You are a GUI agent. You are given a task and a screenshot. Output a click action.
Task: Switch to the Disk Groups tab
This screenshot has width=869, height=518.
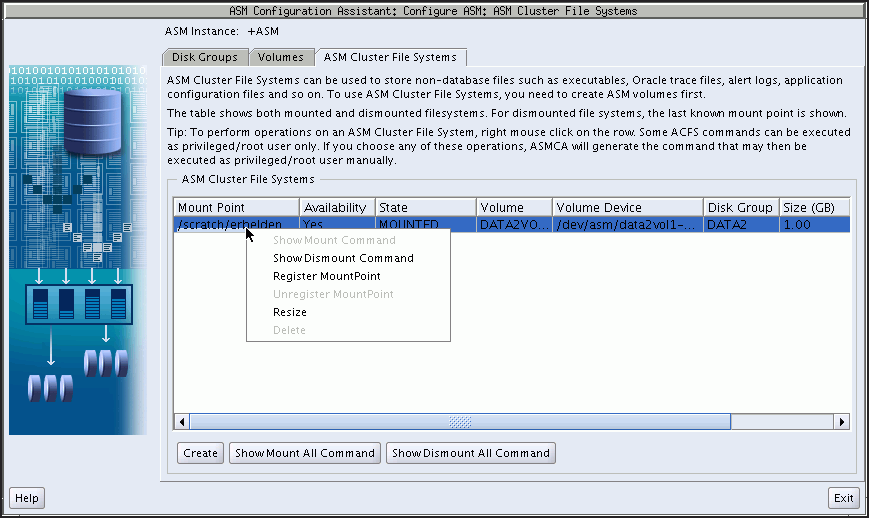(x=204, y=57)
